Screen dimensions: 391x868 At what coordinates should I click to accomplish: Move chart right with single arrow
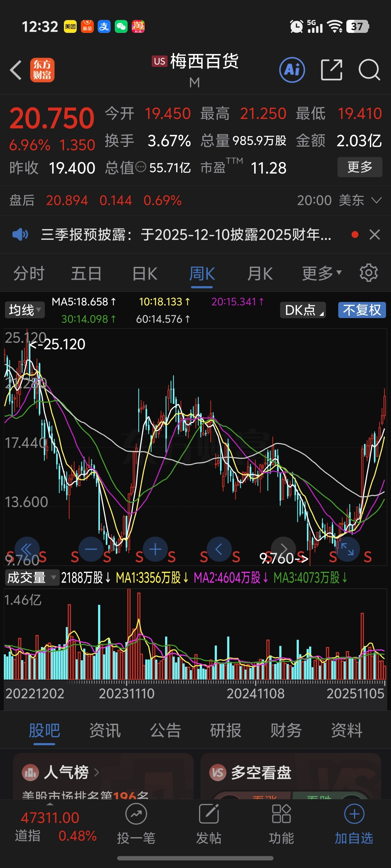tap(283, 549)
